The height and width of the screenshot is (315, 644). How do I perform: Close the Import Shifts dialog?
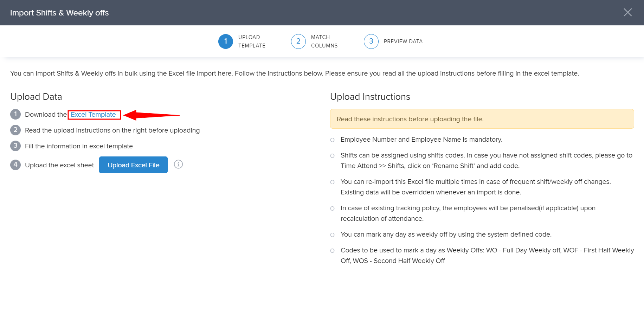tap(627, 13)
